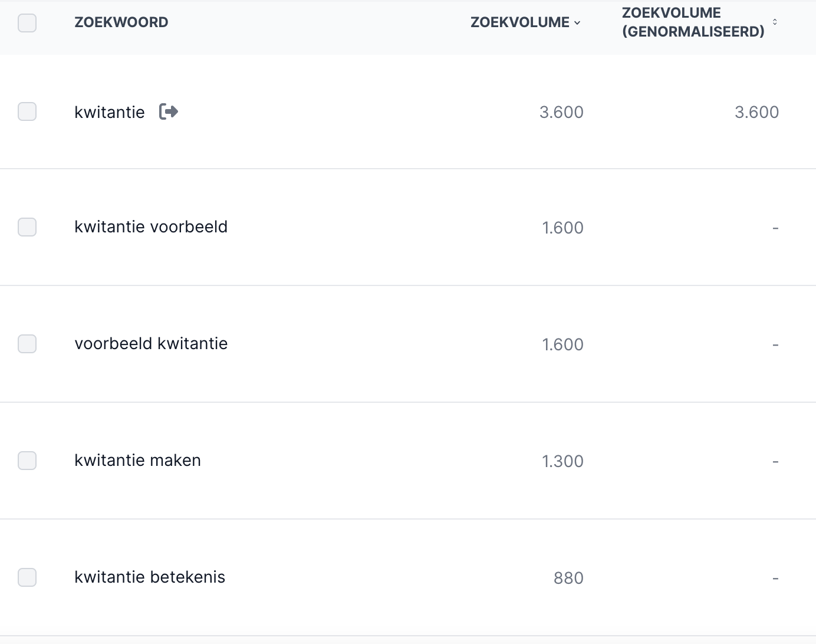
Task: Open the export icon next to kwitantie
Action: pos(169,111)
